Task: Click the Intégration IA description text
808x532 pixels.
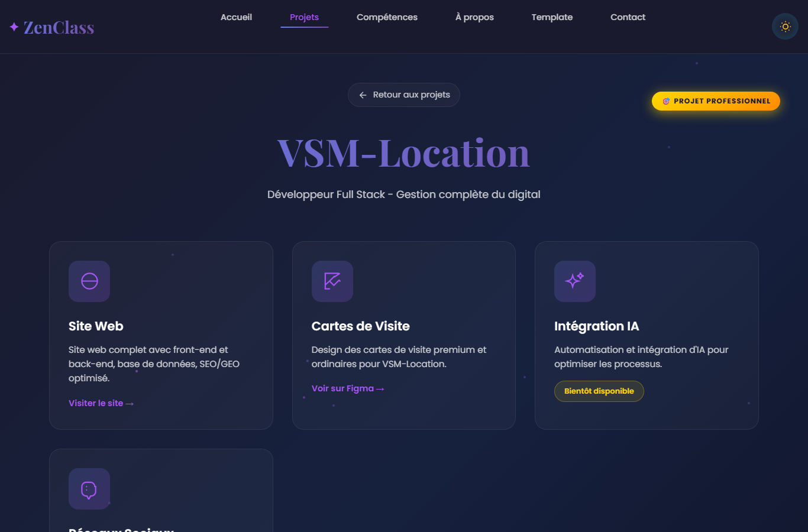Action: [641, 357]
